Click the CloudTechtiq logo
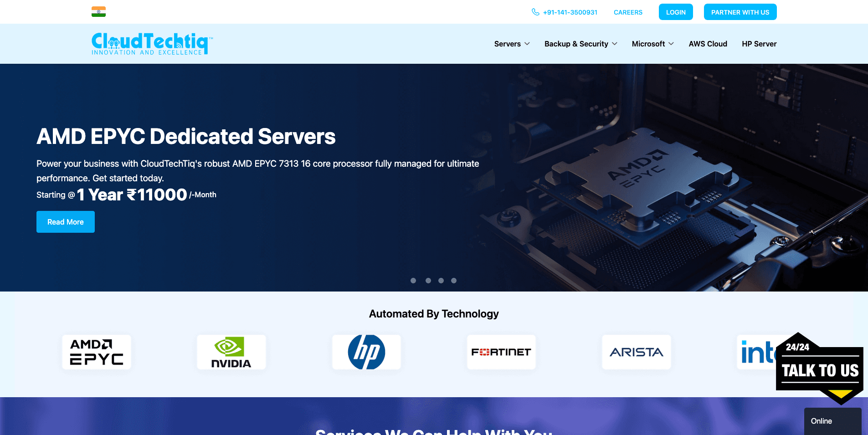 pos(150,43)
